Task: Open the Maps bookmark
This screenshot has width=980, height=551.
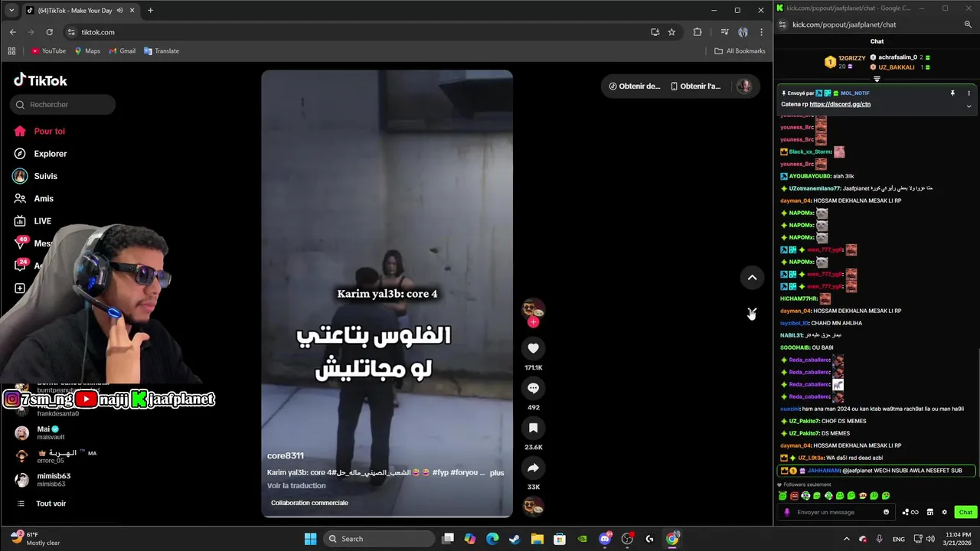Action: [x=87, y=51]
